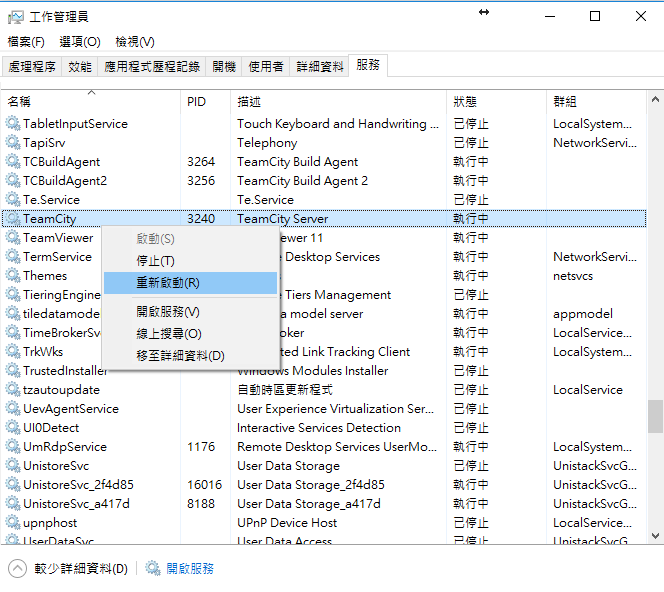The width and height of the screenshot is (664, 592).
Task: Click PID 16016 cell
Action: pos(205,484)
